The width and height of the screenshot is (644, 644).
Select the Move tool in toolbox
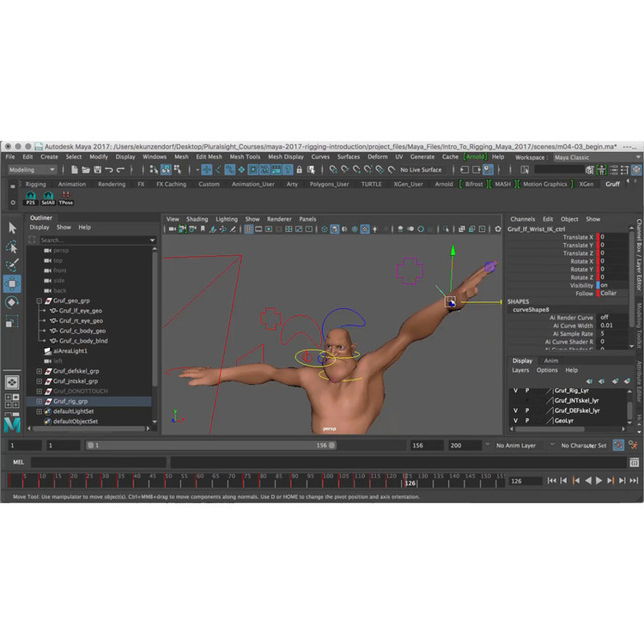[x=12, y=283]
